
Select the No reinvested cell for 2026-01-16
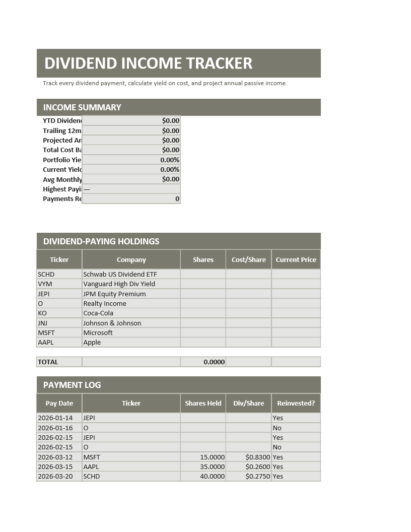point(296,428)
